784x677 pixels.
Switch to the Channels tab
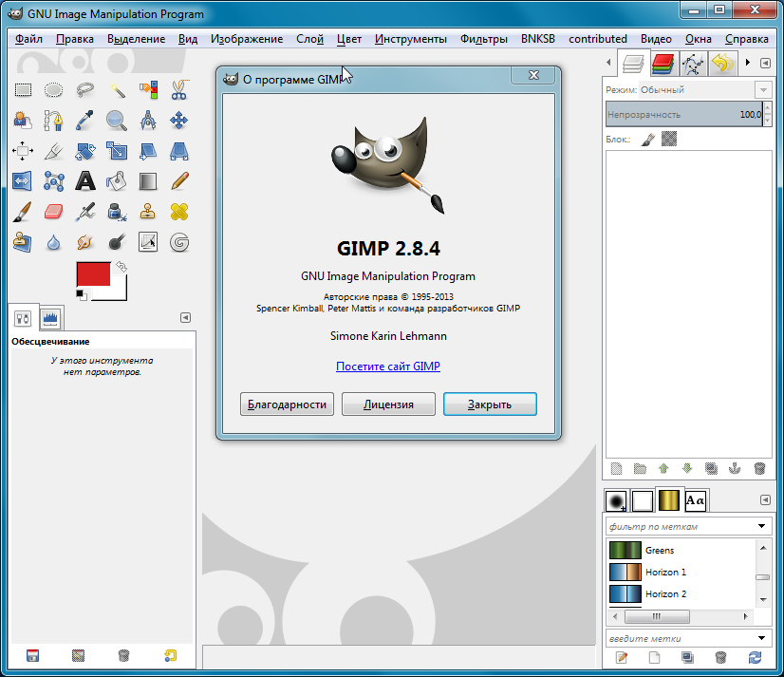pos(663,64)
